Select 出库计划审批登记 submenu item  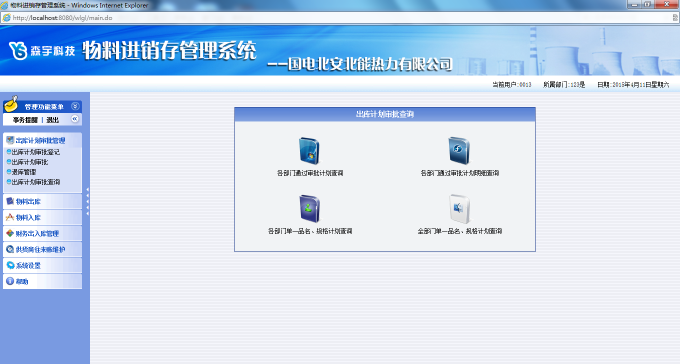point(36,152)
